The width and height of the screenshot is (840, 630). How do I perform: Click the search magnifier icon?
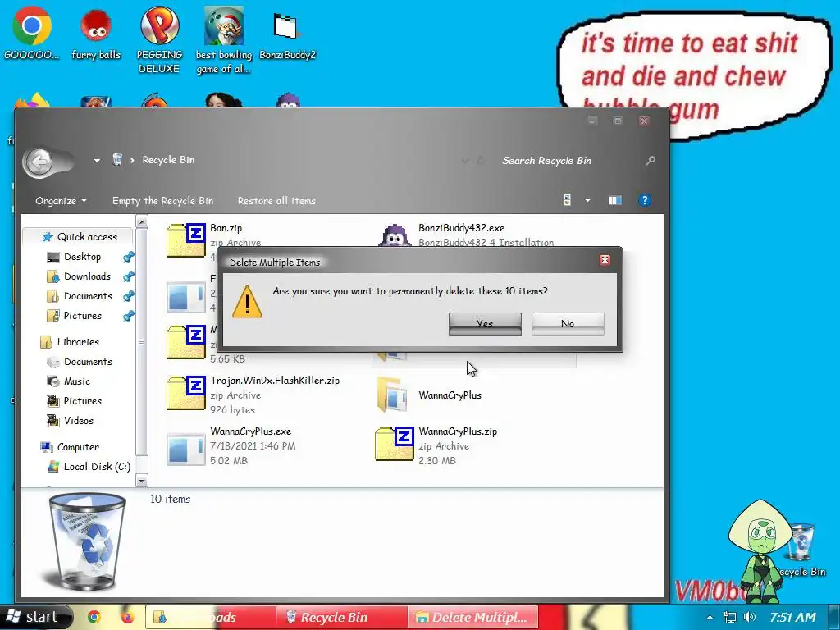pyautogui.click(x=651, y=160)
